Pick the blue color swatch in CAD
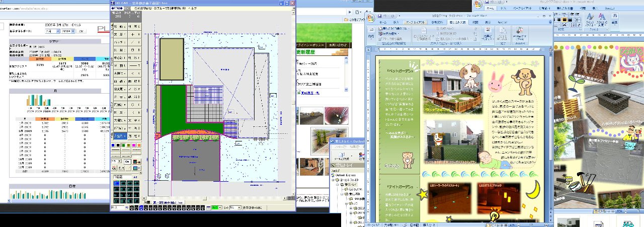 [x=113, y=145]
